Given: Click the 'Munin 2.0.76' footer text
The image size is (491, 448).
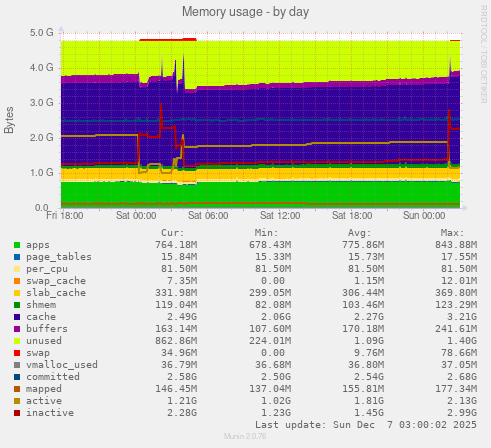Looking at the screenshot, I should click(x=245, y=436).
